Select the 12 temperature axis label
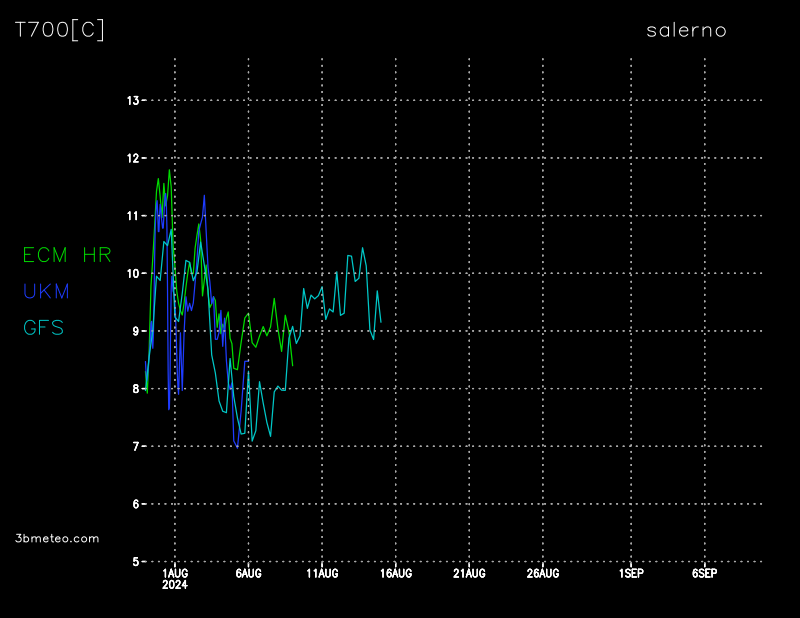800x618 pixels. (132, 158)
